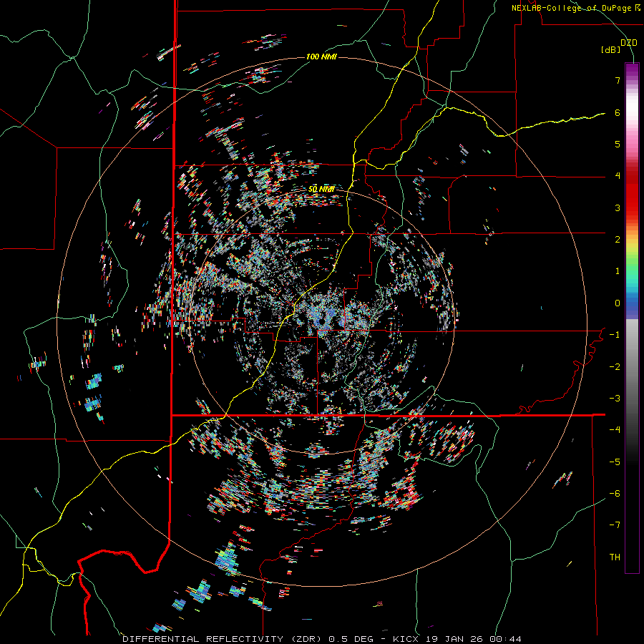Click the 2 value on the colorbar

coord(618,240)
